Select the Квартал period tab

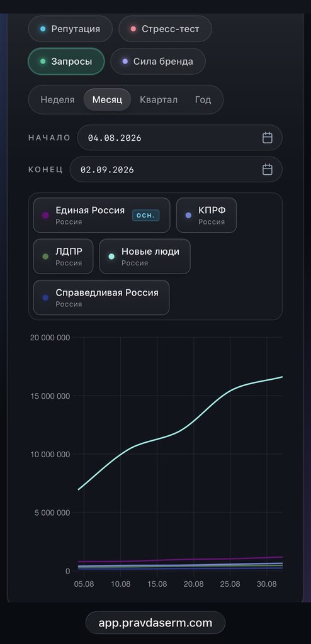tap(159, 100)
